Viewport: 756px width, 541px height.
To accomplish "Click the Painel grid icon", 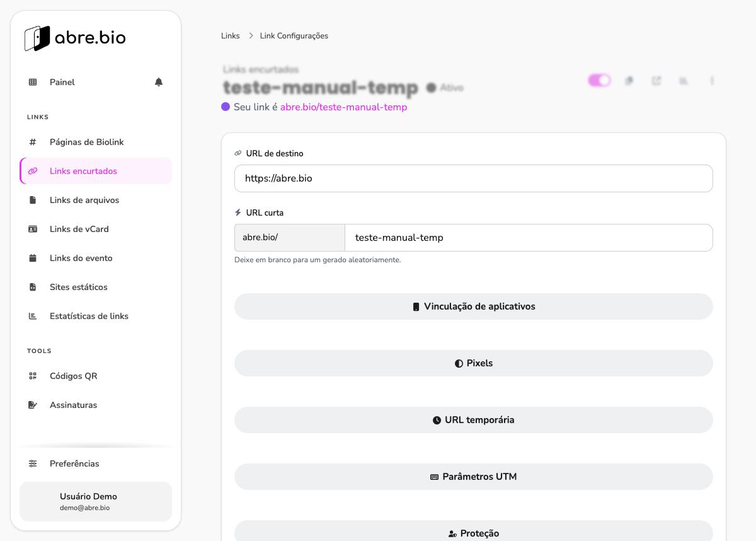I will 33,82.
